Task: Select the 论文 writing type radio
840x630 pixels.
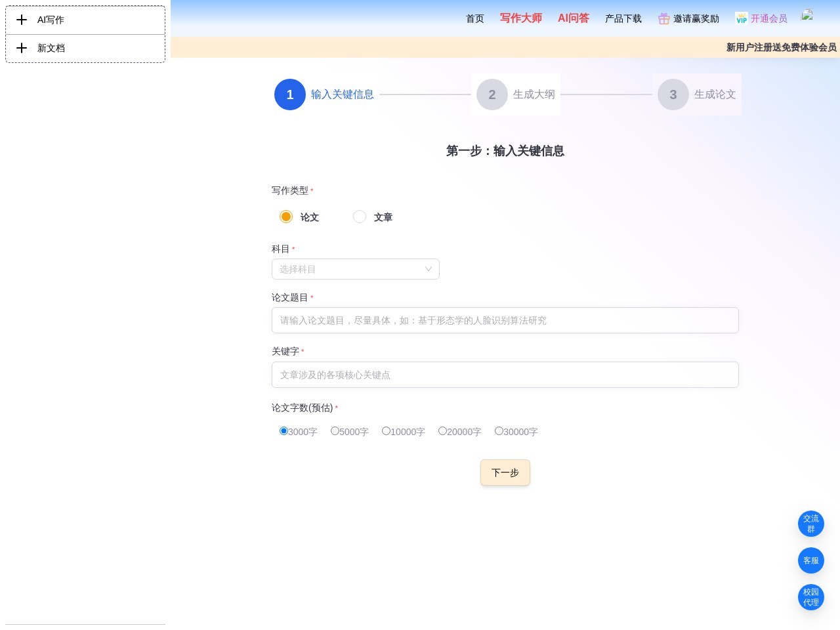Action: point(286,217)
